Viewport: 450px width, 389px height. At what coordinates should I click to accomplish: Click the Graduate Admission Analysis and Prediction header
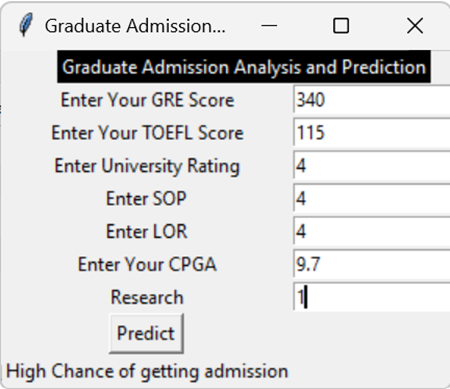tap(244, 67)
